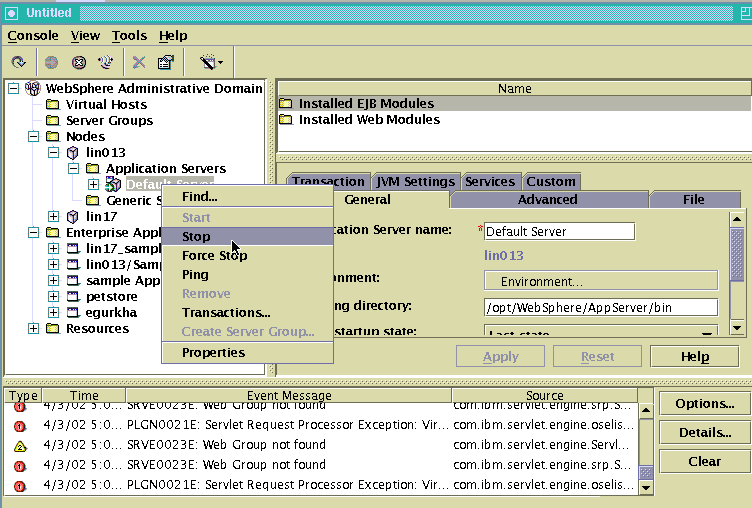This screenshot has width=752, height=508.
Task: Collapse the WebSphere Administrative Domain tree
Action: [13, 88]
